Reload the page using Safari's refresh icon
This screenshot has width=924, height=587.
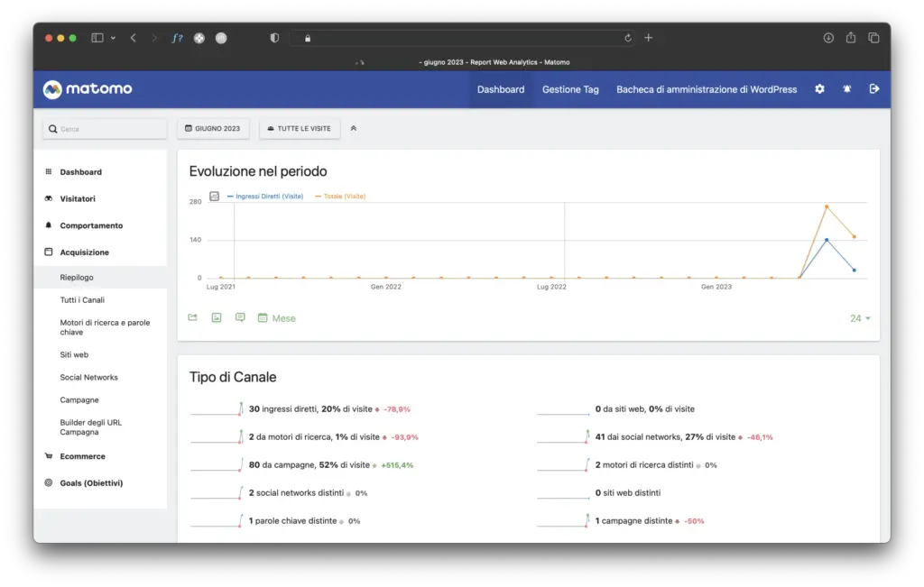[x=628, y=38]
